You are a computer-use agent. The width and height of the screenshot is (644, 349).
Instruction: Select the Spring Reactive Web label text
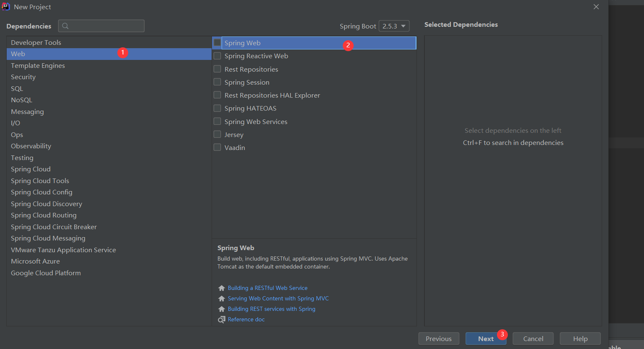coord(256,56)
